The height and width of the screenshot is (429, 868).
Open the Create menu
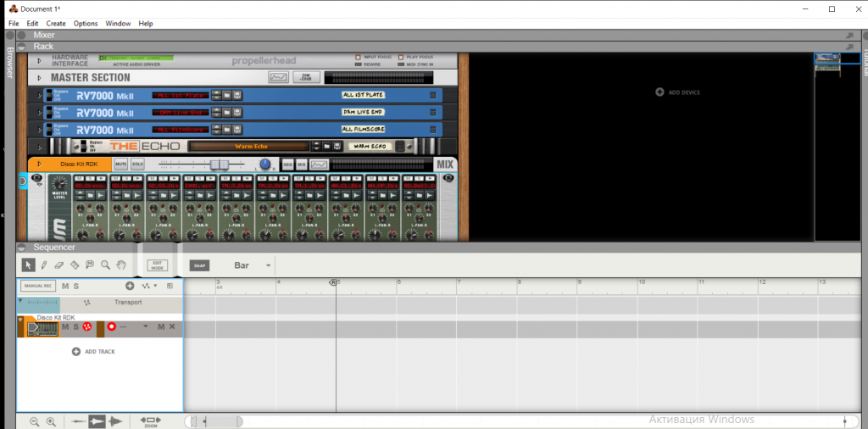(56, 23)
